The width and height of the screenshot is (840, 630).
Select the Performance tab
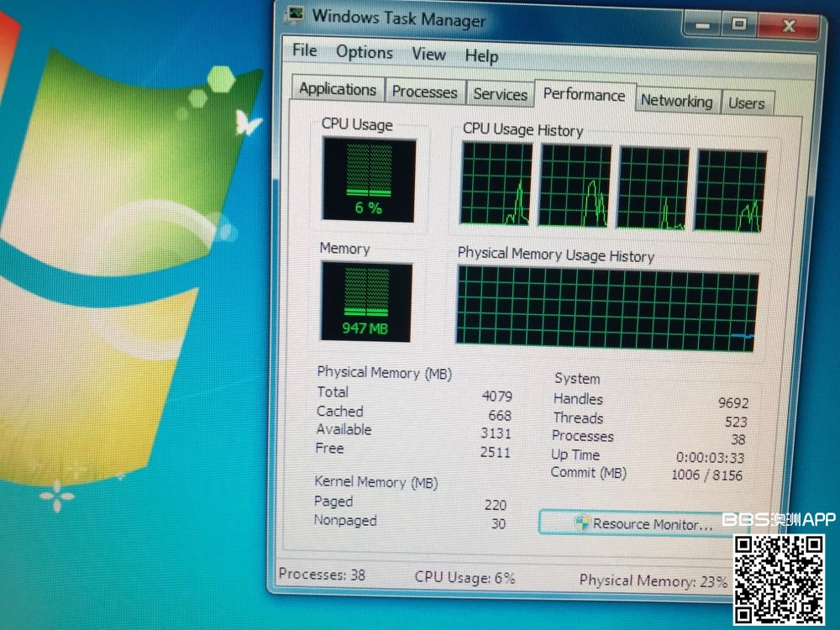584,96
